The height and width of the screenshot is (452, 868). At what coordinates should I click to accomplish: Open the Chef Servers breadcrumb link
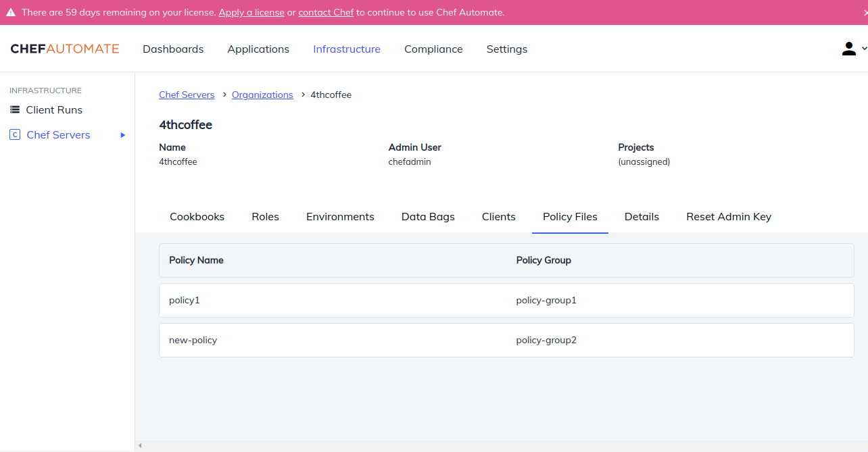click(x=187, y=95)
